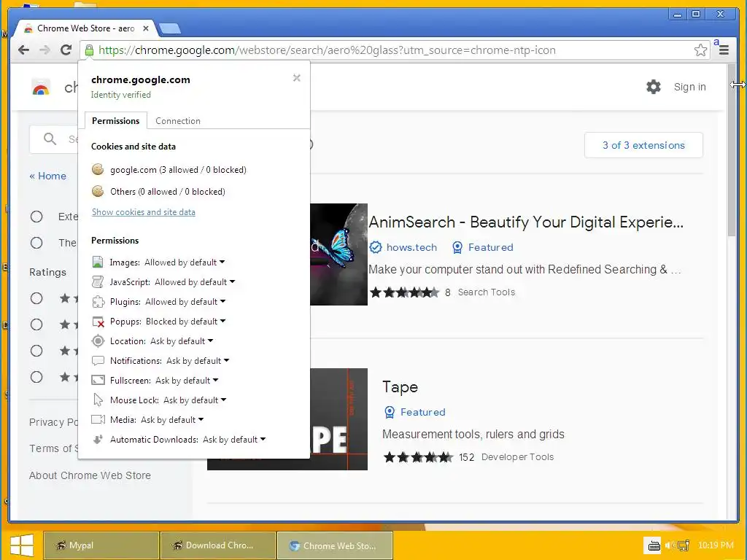Click the search magnifier icon
The width and height of the screenshot is (747, 560).
tap(50, 139)
